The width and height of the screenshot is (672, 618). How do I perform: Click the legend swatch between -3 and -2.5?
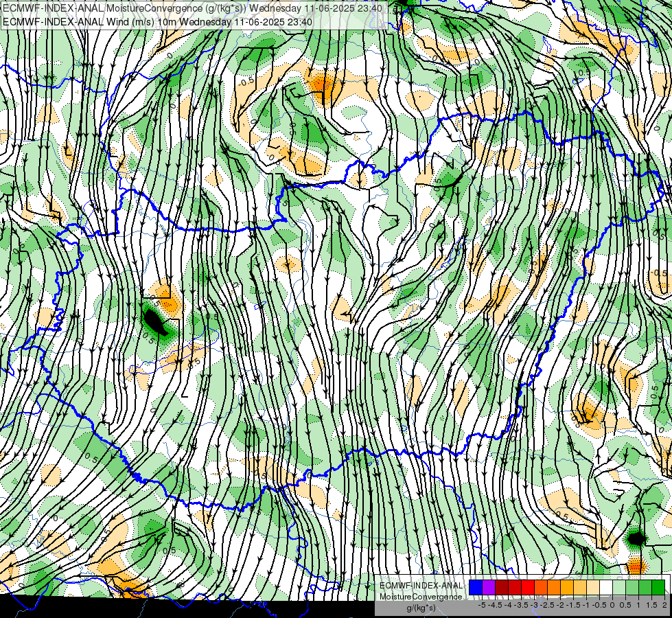541,588
